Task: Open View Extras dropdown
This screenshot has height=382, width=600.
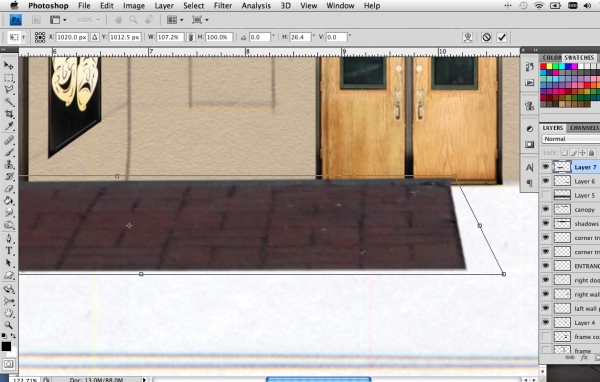Action: click(59, 20)
